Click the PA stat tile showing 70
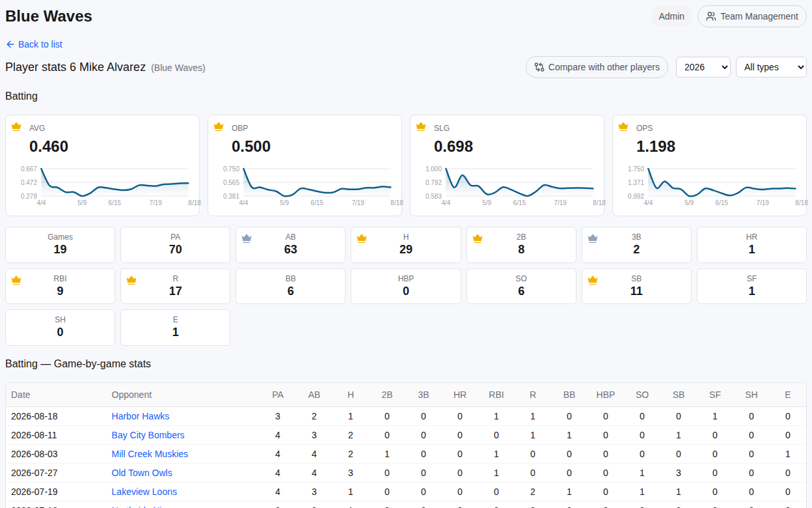Image resolution: width=812 pixels, height=508 pixels. [x=175, y=244]
